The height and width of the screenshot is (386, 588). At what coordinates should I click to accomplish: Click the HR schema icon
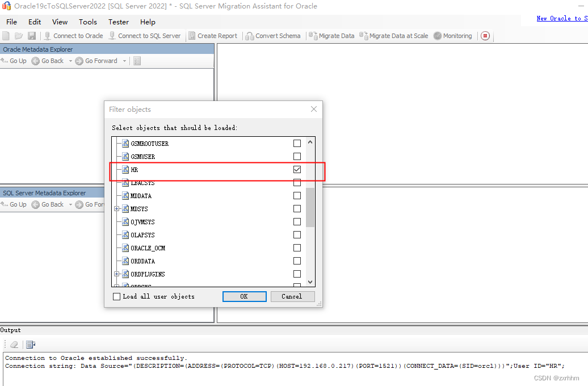click(125, 170)
